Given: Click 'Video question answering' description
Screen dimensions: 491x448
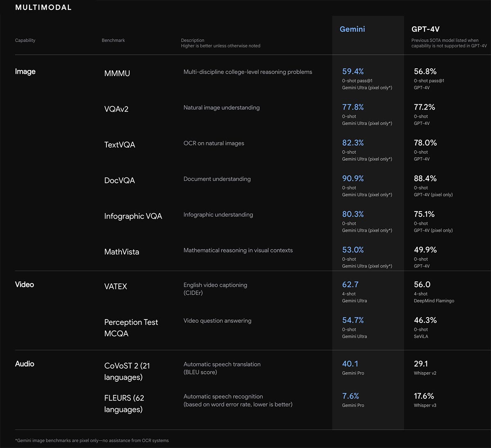Looking at the screenshot, I should click(217, 321).
